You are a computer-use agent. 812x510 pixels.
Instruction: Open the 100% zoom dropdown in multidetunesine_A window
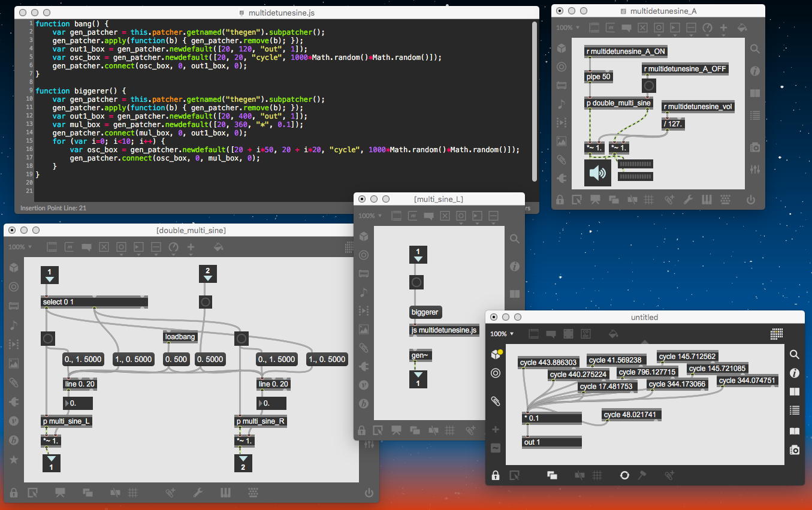click(x=568, y=28)
